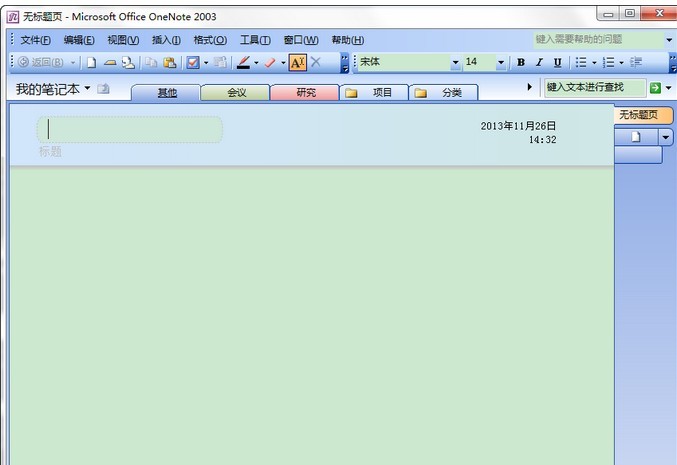Open the 分类 folder tab
Viewport: 677px width, 465px height.
[x=443, y=92]
